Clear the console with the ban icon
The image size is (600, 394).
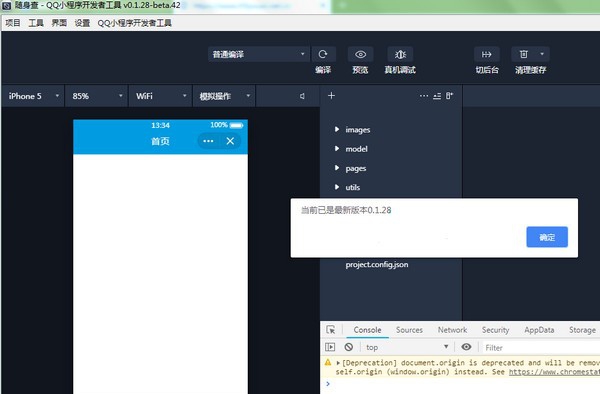(349, 347)
